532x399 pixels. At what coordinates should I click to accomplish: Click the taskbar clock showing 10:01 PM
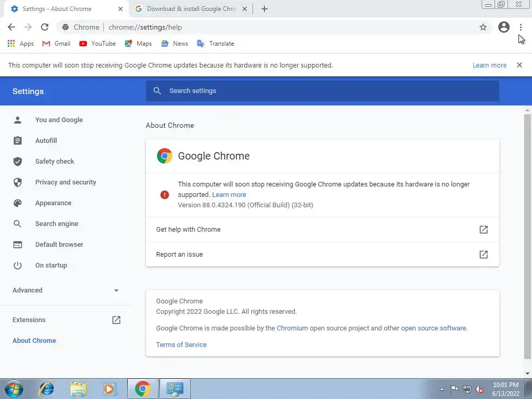pyautogui.click(x=506, y=389)
